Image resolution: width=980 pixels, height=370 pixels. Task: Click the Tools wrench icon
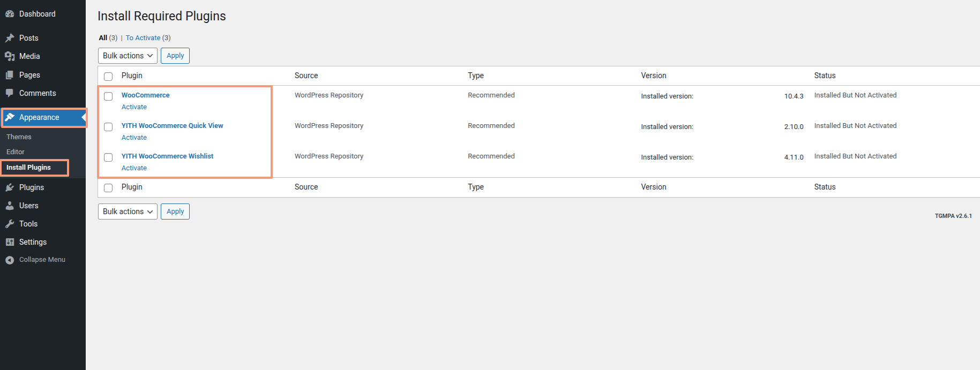point(10,224)
